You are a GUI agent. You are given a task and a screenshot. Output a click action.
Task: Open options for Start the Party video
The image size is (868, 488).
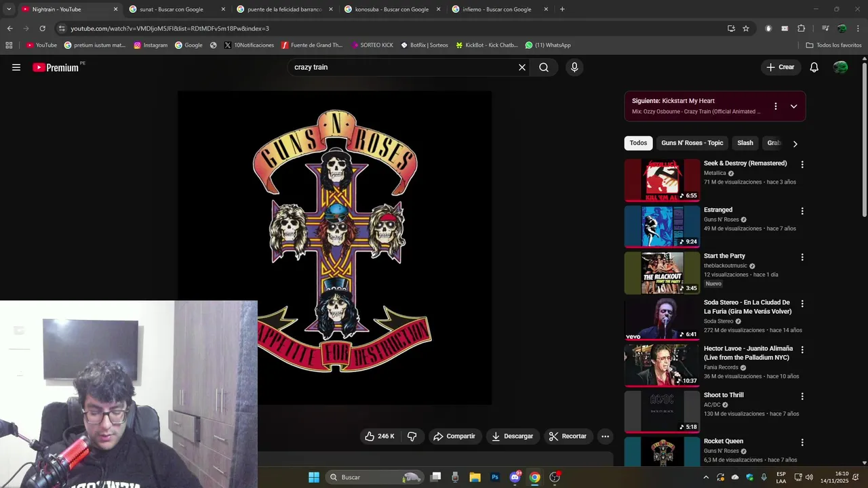802,257
